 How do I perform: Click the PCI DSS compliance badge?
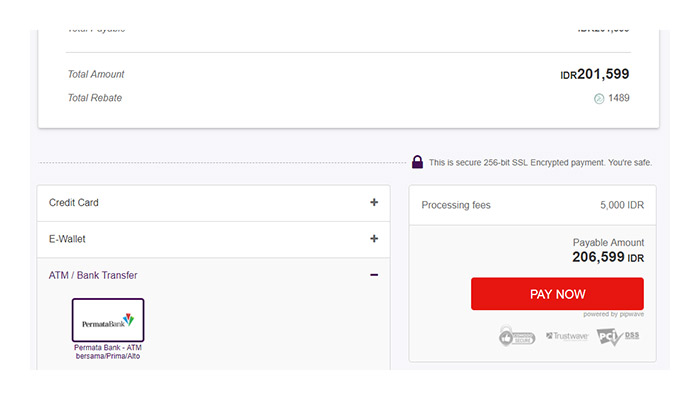(618, 336)
